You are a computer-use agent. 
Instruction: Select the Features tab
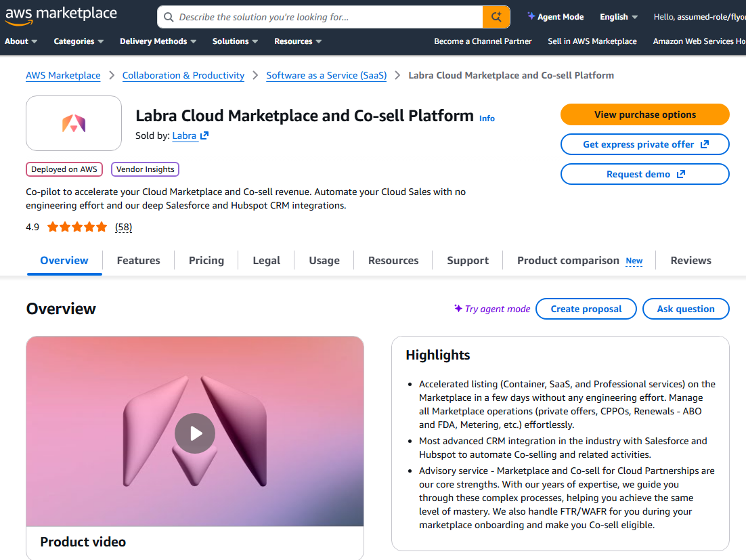pos(138,261)
